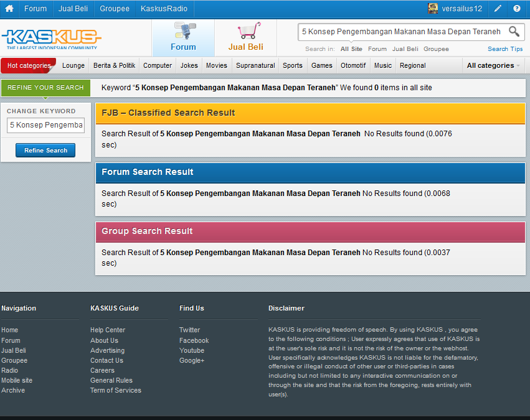Image resolution: width=530 pixels, height=420 pixels.
Task: Open the Games category
Action: point(322,65)
